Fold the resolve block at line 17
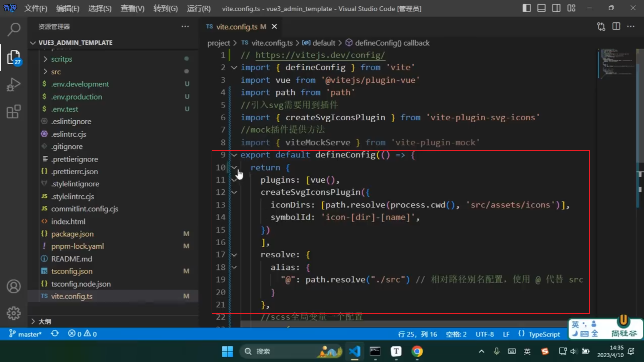The image size is (644, 362). 234,255
